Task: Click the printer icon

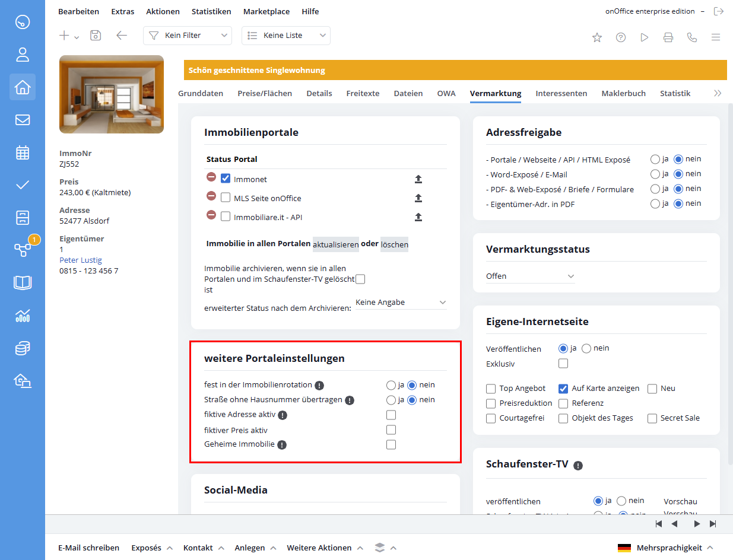Action: pyautogui.click(x=668, y=37)
